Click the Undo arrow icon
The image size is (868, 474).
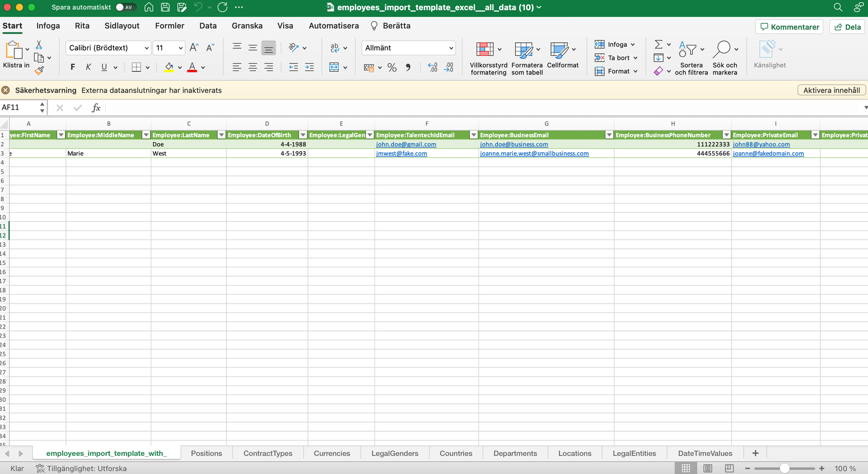[198, 7]
